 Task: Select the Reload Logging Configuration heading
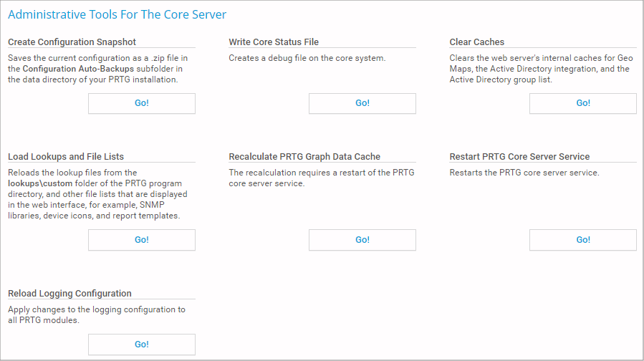(x=69, y=294)
